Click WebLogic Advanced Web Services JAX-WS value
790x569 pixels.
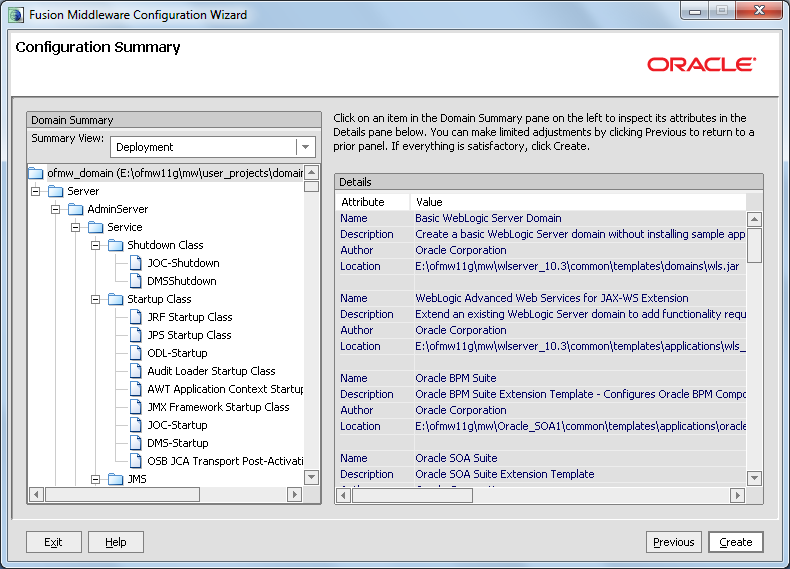pos(552,298)
